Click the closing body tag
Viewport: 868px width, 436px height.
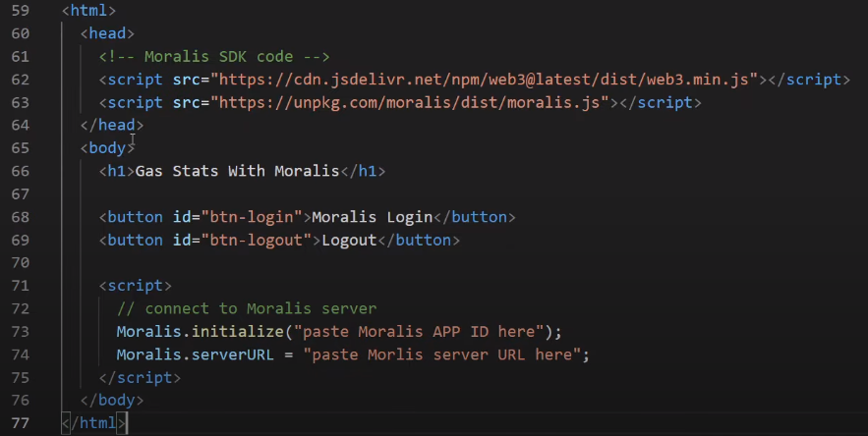click(x=112, y=400)
